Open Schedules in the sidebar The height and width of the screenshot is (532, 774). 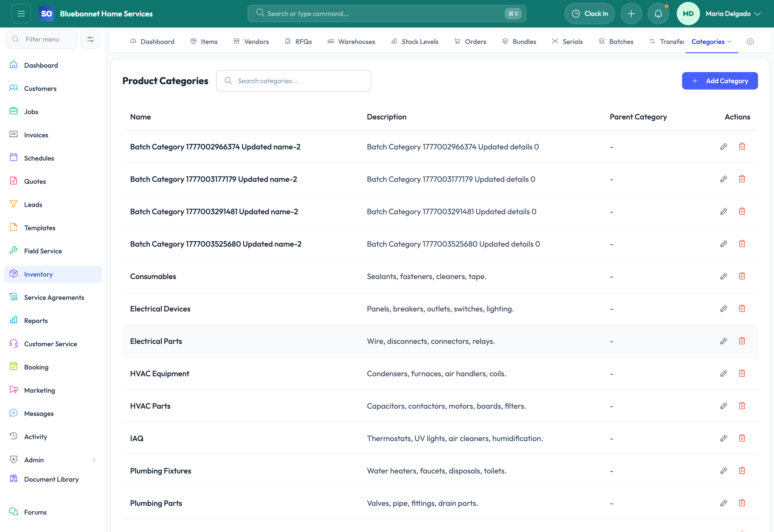point(53,158)
